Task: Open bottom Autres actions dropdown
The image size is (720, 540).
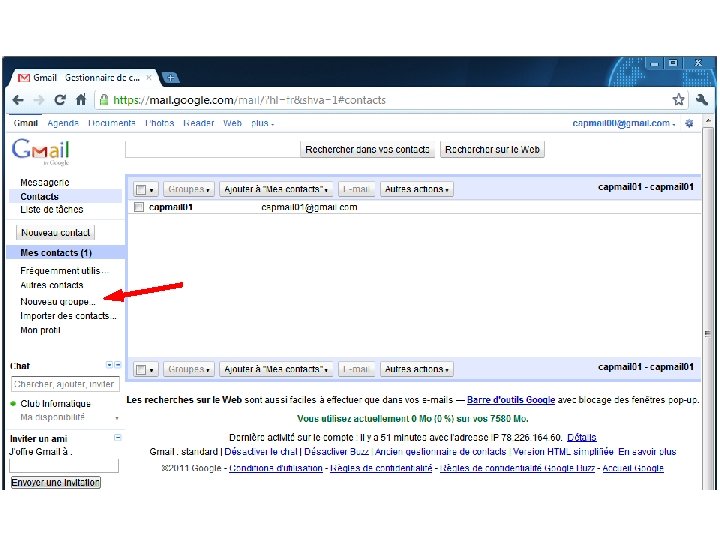Action: [x=416, y=369]
